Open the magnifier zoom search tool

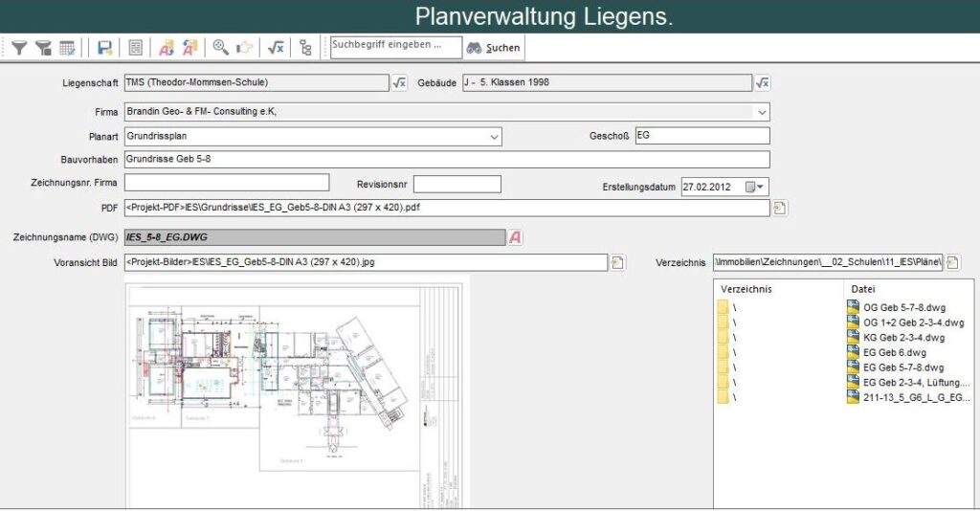click(x=220, y=47)
